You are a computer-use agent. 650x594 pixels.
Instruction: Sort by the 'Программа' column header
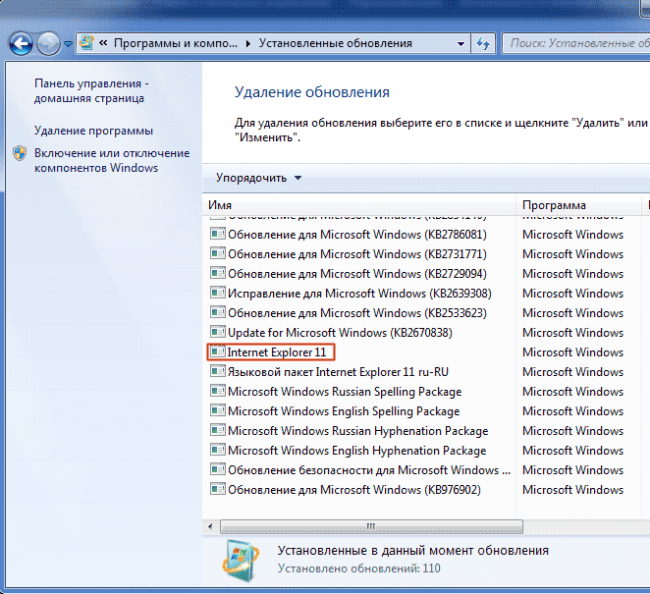[x=578, y=205]
